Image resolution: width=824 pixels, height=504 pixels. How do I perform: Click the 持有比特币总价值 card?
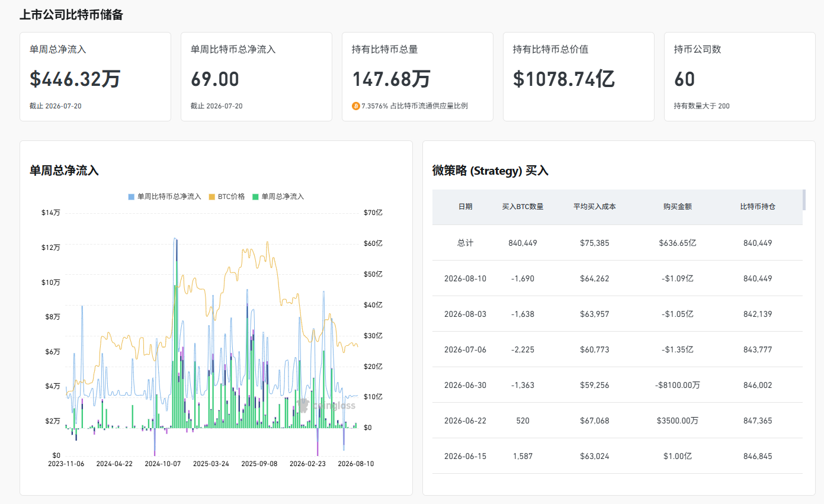click(578, 77)
